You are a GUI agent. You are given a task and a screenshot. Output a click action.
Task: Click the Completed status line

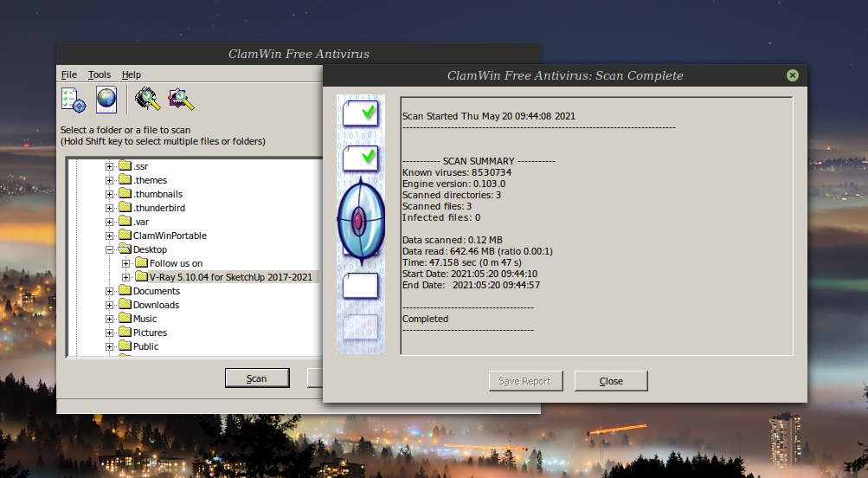pos(425,319)
